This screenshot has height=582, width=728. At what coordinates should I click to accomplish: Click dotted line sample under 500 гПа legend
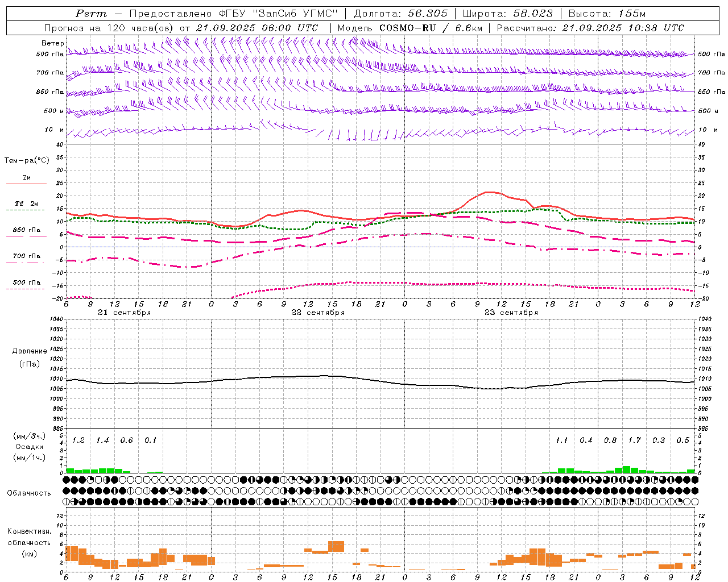pyautogui.click(x=26, y=289)
